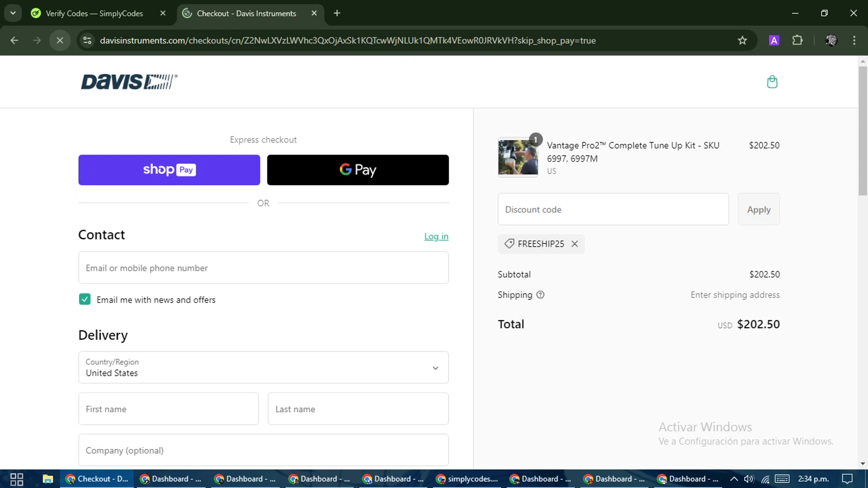Image resolution: width=868 pixels, height=488 pixels.
Task: Focus the Discount code field
Action: pyautogui.click(x=613, y=209)
